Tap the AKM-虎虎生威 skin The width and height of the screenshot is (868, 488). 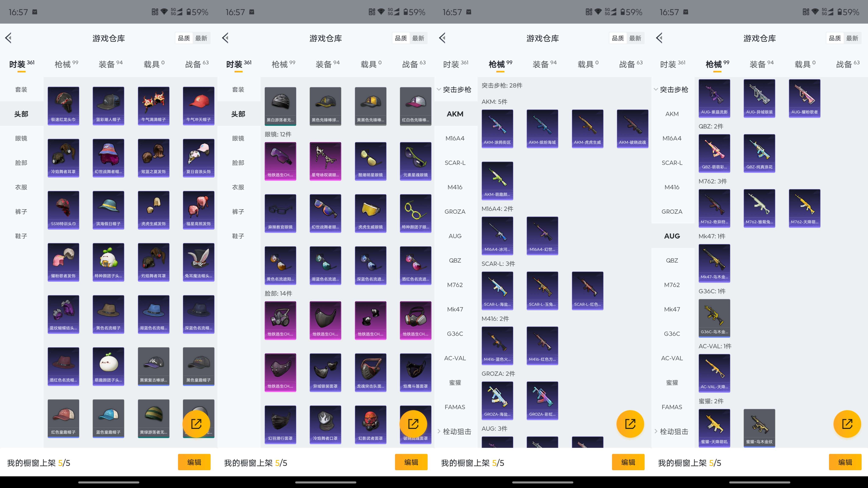coord(588,129)
